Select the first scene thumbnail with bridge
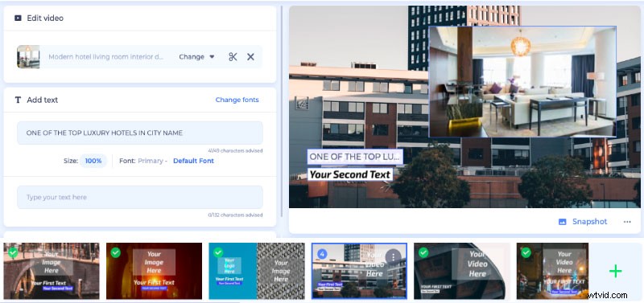This screenshot has width=644, height=303. [52, 271]
